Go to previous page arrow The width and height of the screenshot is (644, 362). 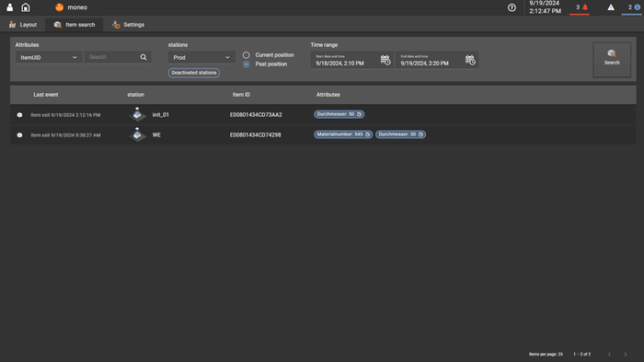609,355
